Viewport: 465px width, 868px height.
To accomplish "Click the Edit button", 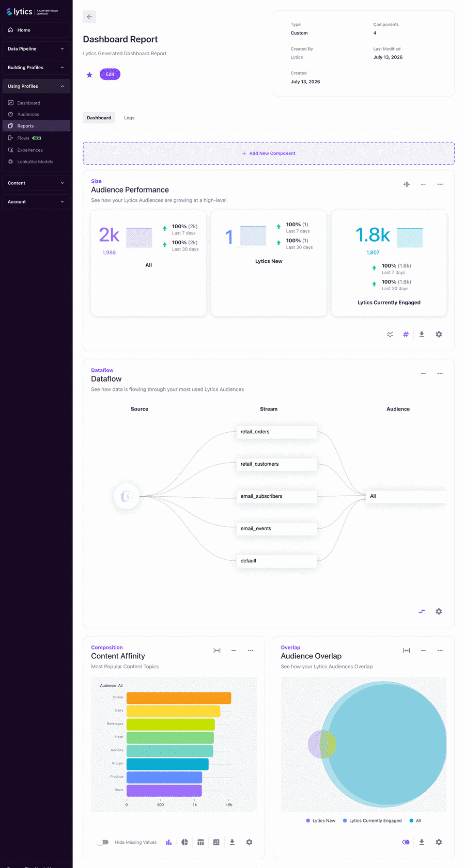I will tap(110, 74).
